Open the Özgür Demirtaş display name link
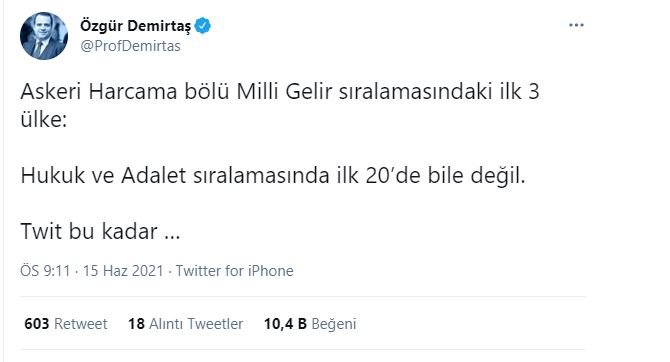This screenshot has width=670, height=362. coord(135,26)
